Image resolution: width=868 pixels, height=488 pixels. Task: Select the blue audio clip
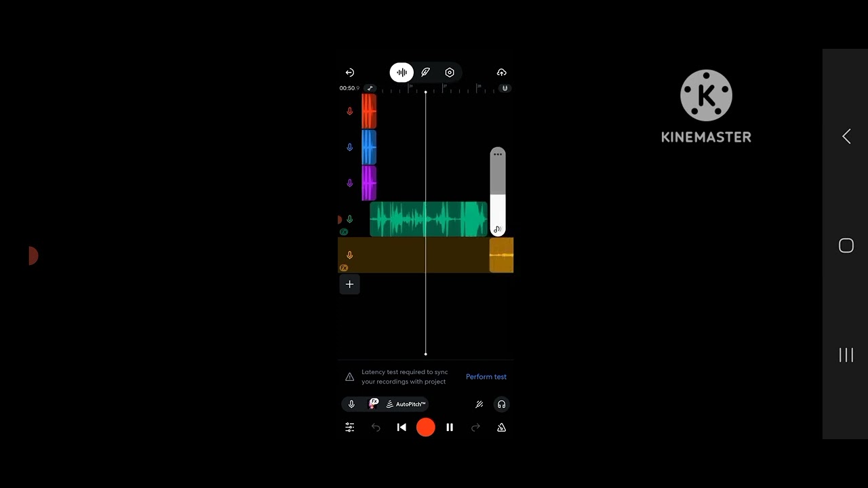[369, 147]
